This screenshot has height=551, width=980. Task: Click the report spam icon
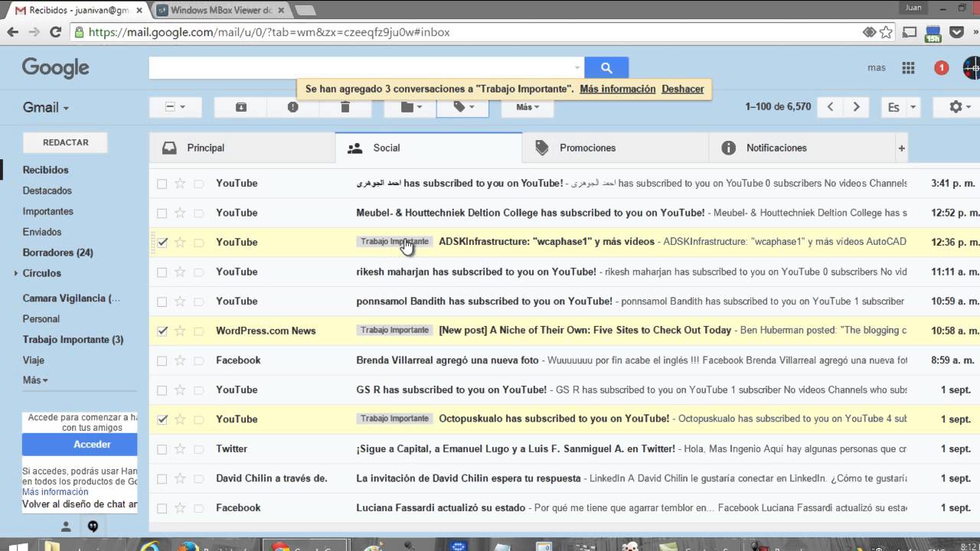(293, 107)
